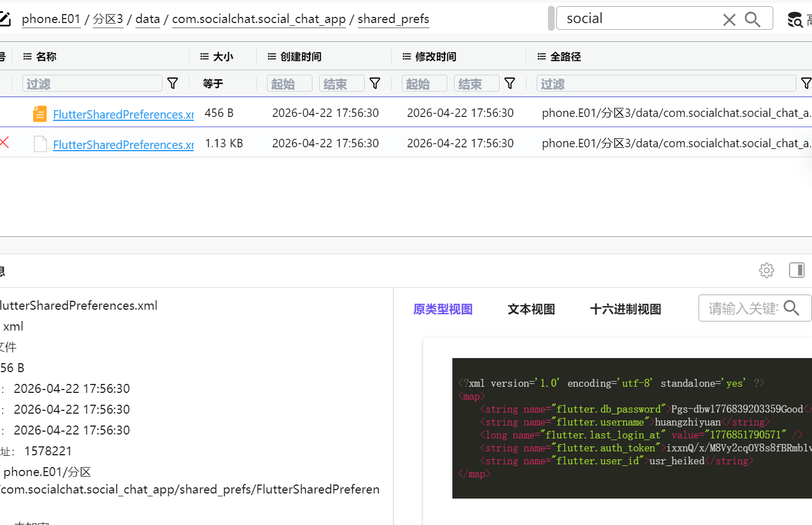Click creation time 起始 date field
The image size is (812, 525).
tap(289, 84)
